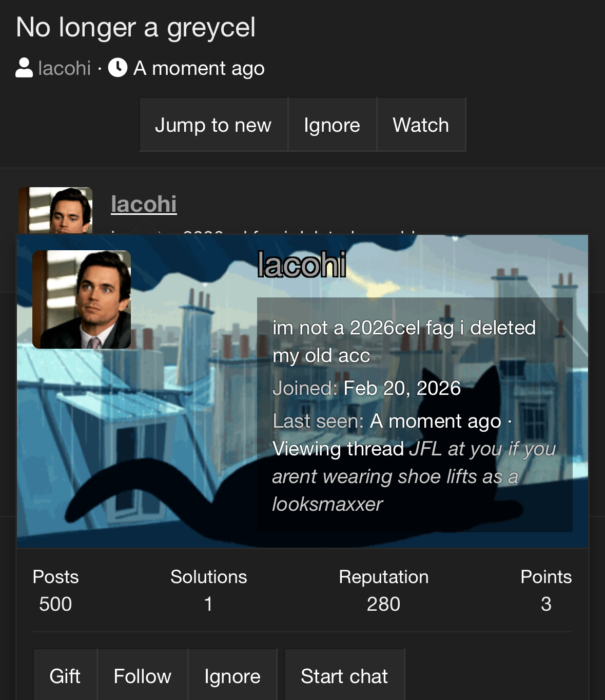605x700 pixels.
Task: Click the clock icon next to A moment ago
Action: click(118, 68)
